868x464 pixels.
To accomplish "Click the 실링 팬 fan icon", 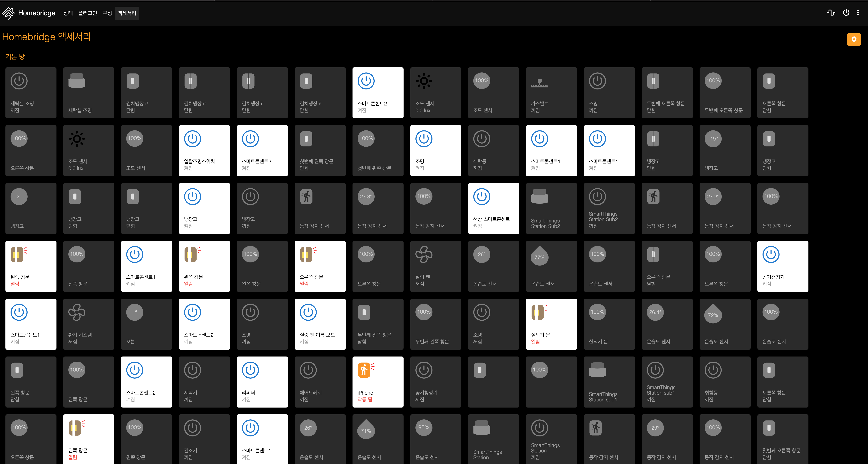I will tap(424, 254).
